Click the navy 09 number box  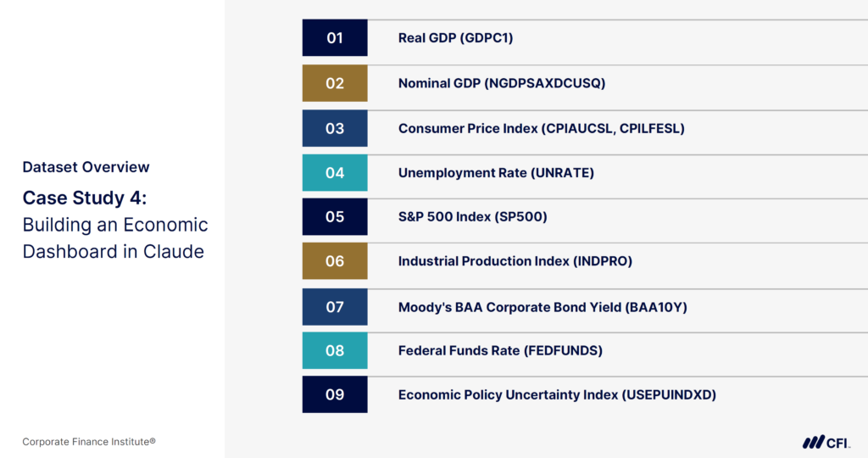pos(335,394)
